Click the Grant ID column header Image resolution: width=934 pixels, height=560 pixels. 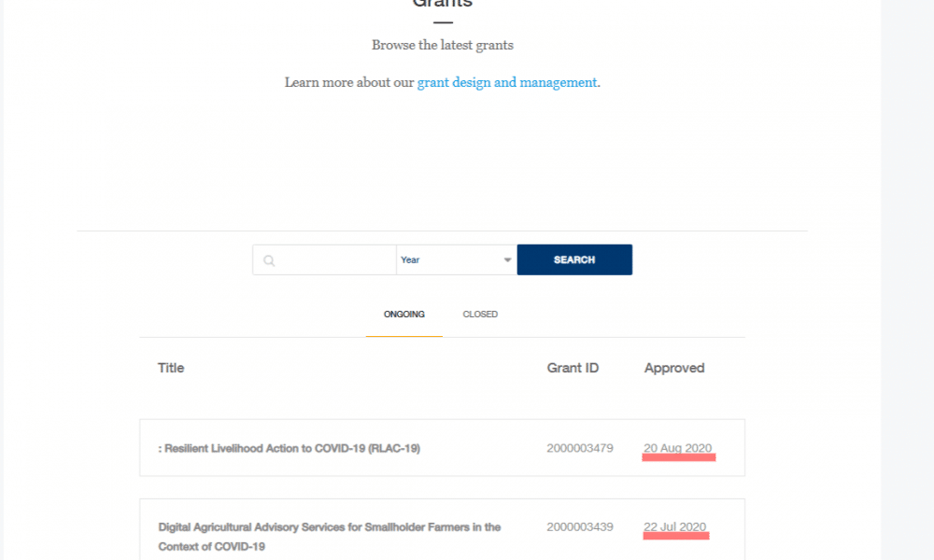click(x=573, y=368)
